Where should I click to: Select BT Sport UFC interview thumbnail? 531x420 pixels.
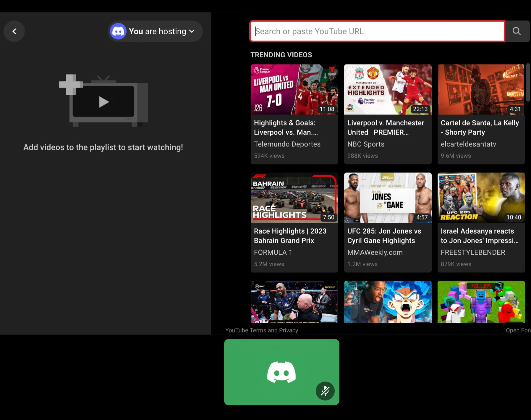tap(294, 302)
